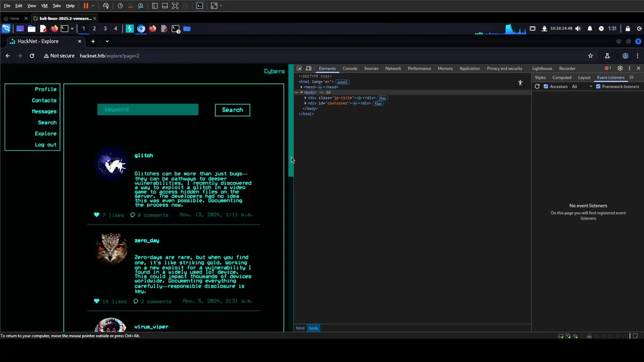Switch to workspace 4 in Kali panel
644x362 pixels.
(x=116, y=29)
